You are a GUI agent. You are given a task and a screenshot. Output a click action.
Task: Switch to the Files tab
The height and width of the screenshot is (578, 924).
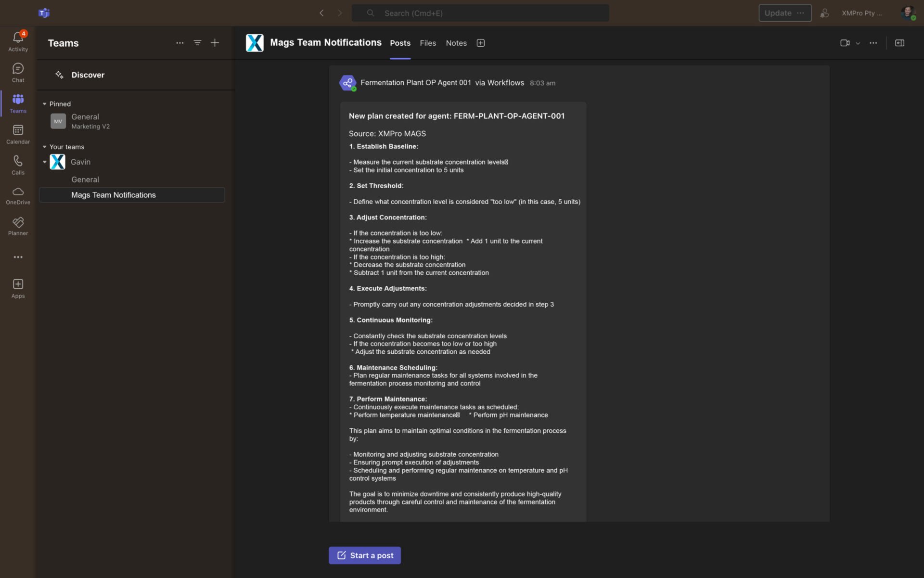pyautogui.click(x=427, y=43)
